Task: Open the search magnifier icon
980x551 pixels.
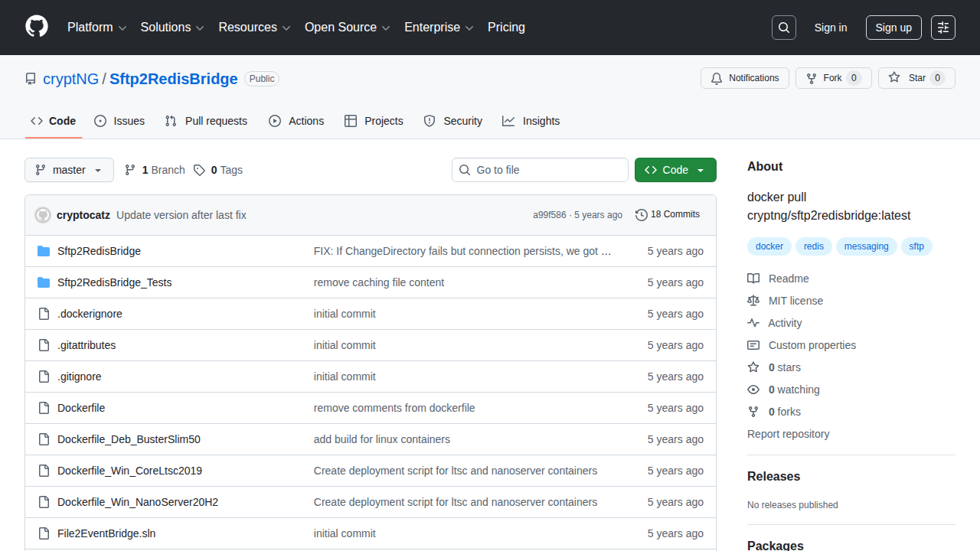Action: click(x=783, y=28)
